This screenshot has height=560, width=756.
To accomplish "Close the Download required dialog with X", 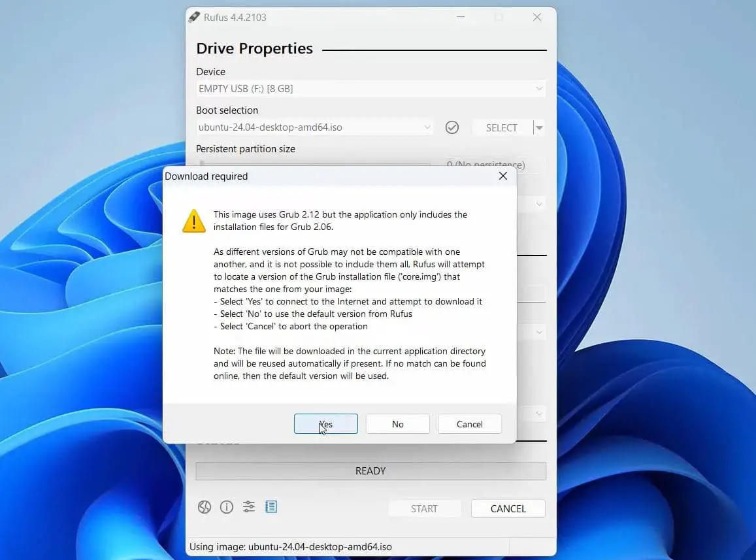I will pyautogui.click(x=503, y=176).
